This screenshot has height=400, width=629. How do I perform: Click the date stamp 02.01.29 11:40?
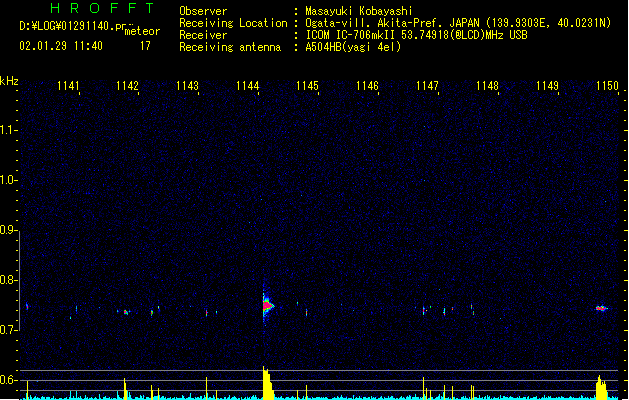pos(61,46)
